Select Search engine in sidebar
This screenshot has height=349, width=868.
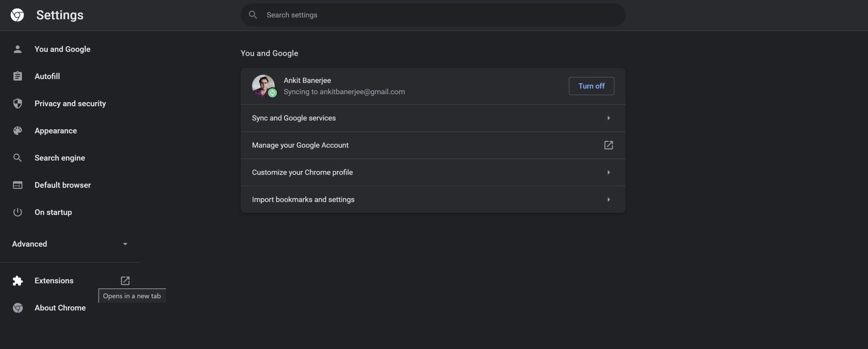60,158
